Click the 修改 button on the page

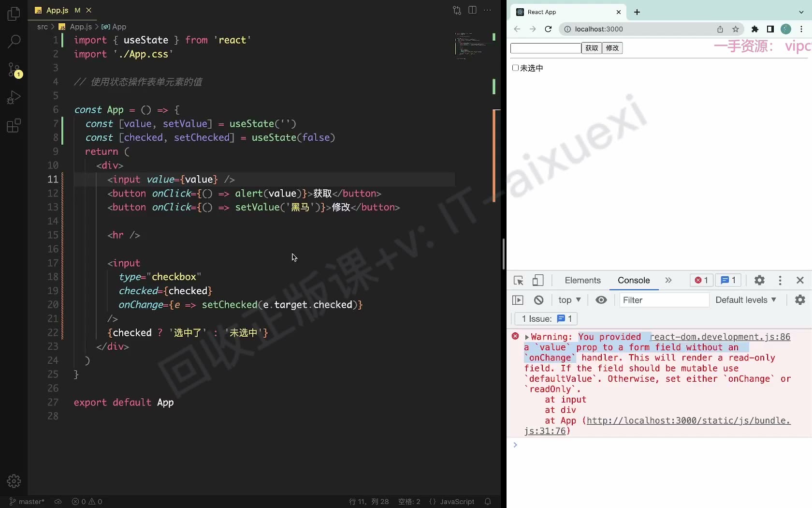(x=612, y=48)
